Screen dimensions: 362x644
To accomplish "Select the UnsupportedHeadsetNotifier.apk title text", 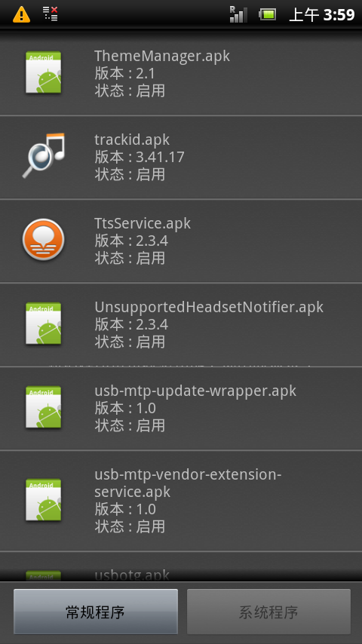I will coord(209,307).
